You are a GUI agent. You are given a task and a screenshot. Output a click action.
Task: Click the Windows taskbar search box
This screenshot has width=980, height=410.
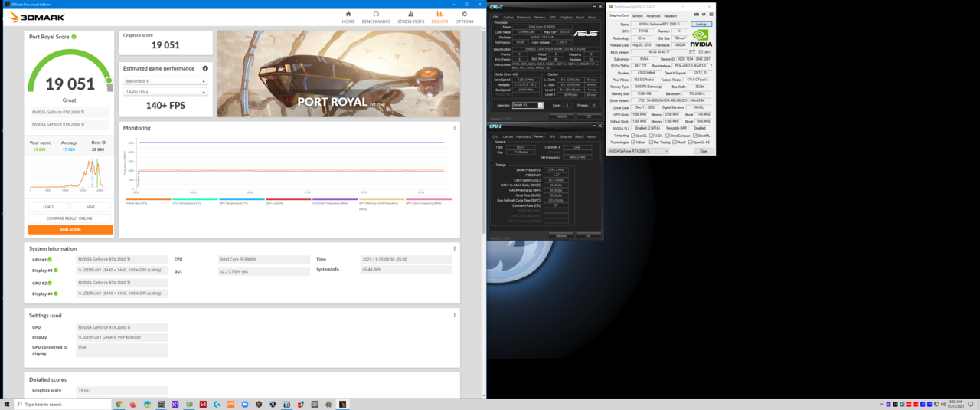[x=61, y=404]
